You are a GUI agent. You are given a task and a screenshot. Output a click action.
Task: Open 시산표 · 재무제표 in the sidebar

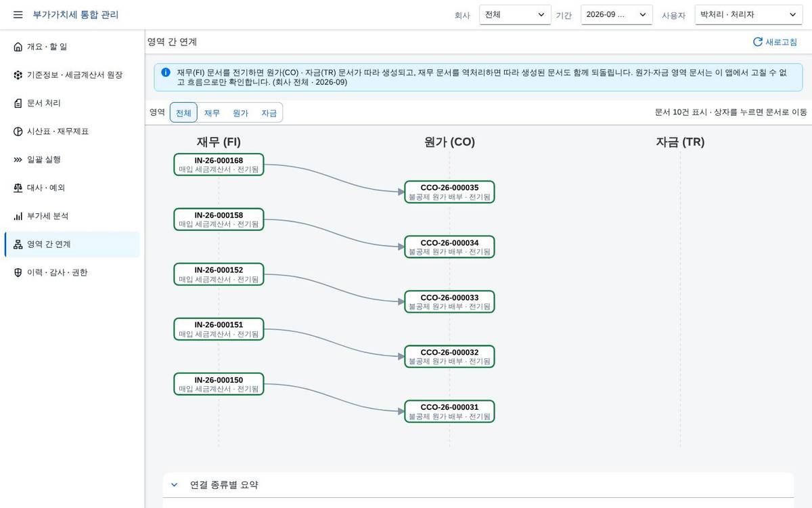pyautogui.click(x=72, y=131)
